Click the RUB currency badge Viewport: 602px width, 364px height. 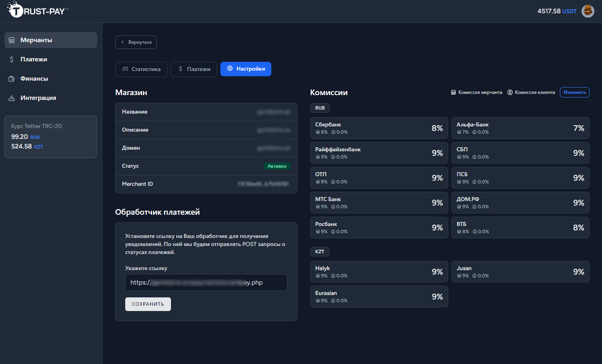coord(320,108)
